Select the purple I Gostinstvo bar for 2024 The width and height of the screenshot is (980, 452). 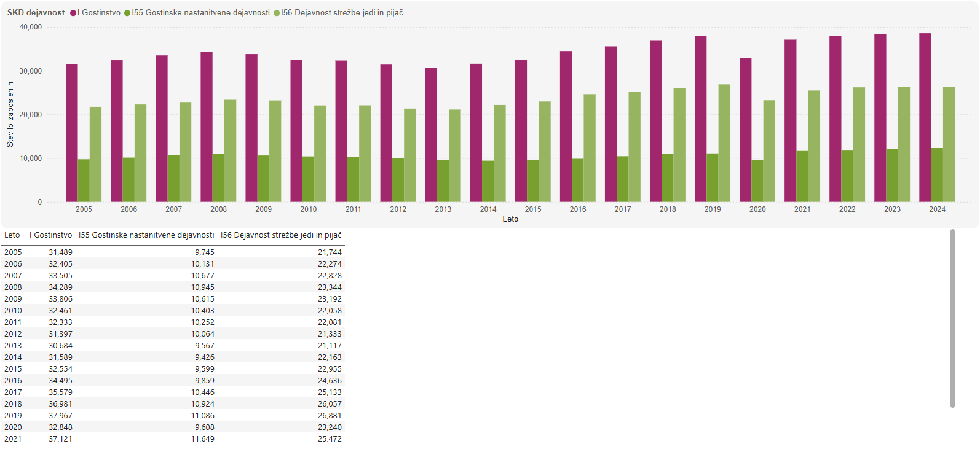[x=925, y=117]
